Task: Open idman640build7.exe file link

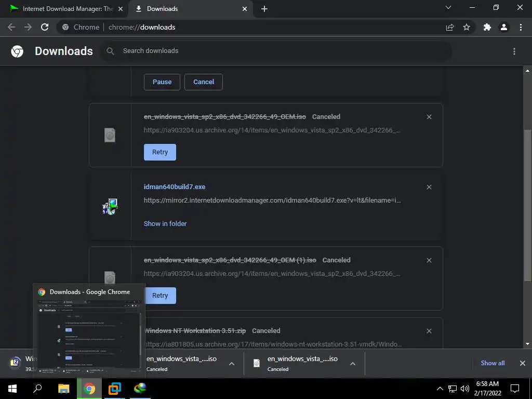Action: tap(175, 187)
